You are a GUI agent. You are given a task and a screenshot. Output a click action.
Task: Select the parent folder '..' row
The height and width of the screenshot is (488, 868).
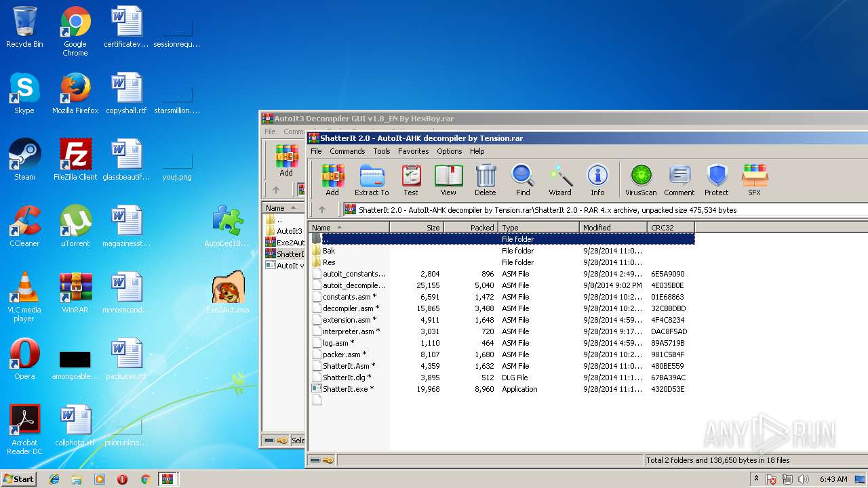click(502, 239)
